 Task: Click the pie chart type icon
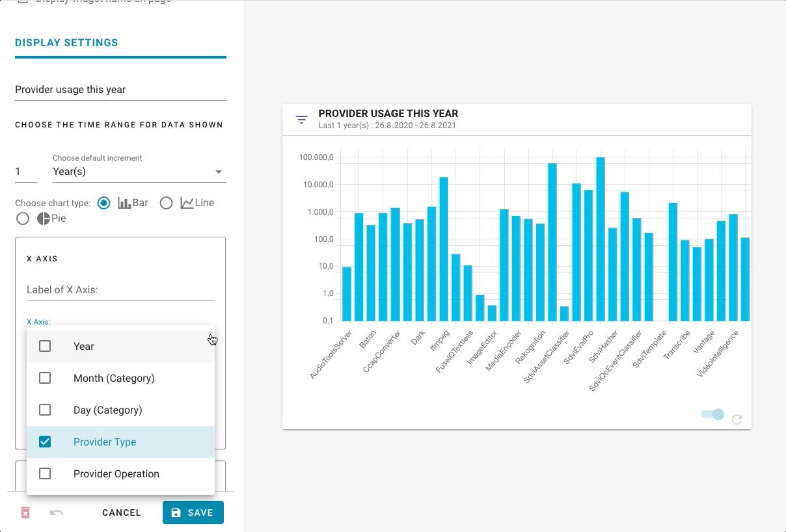point(44,219)
